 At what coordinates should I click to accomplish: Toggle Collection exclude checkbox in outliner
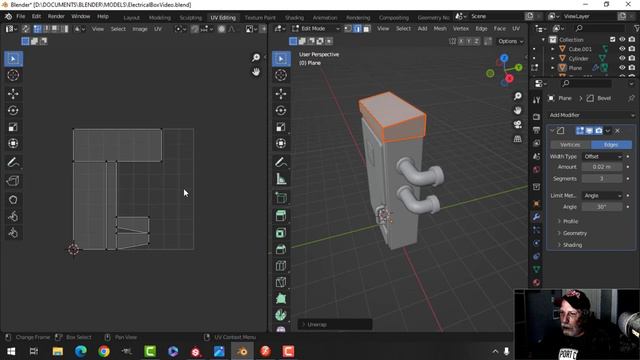[613, 39]
